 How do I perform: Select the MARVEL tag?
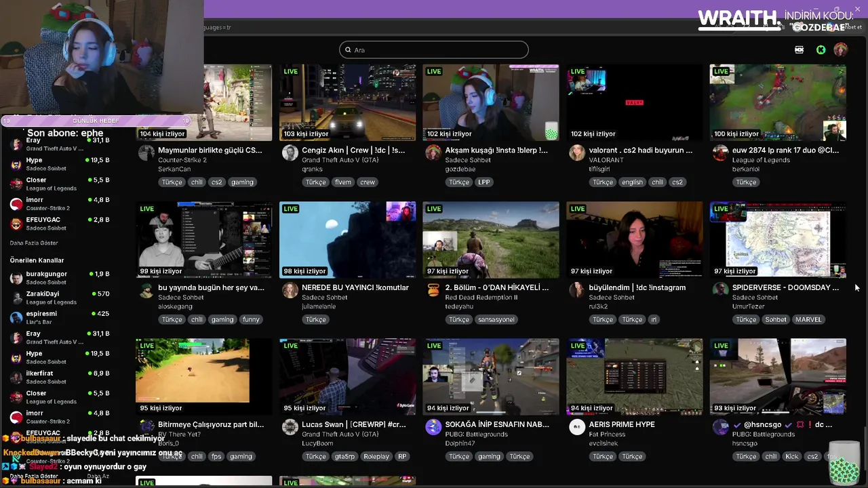[x=808, y=319]
